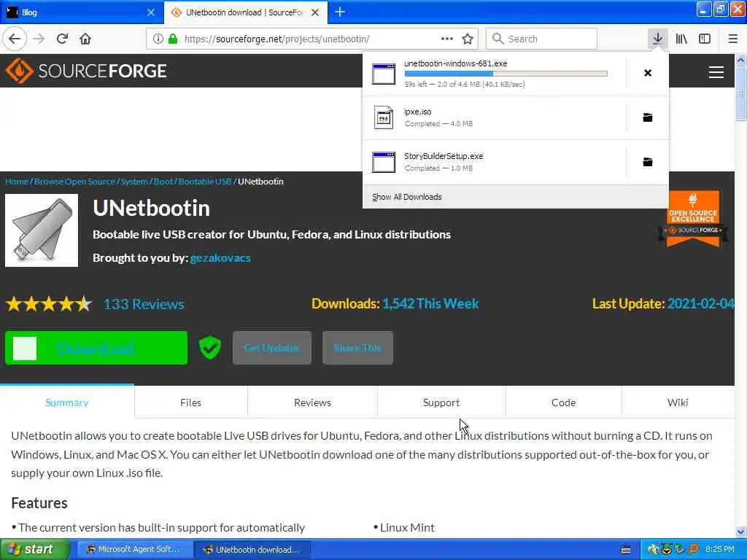
Task: Focus the browser Search box
Action: click(542, 39)
